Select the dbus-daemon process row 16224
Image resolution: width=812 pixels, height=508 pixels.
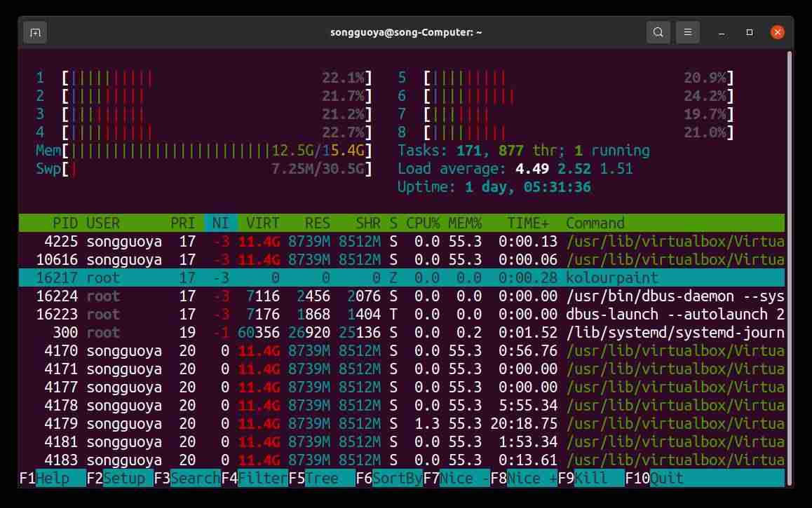coord(402,296)
